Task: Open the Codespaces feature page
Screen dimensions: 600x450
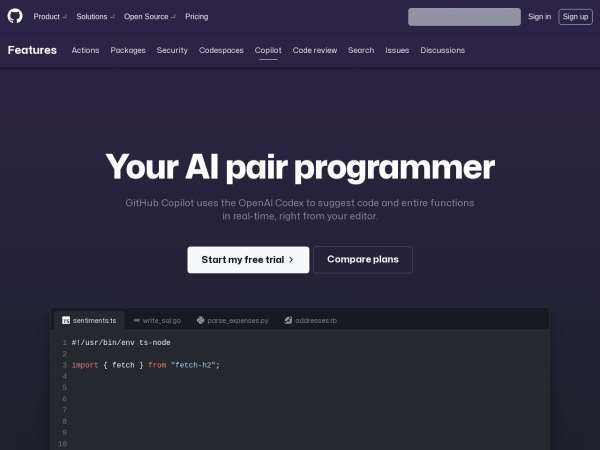Action: (221, 50)
